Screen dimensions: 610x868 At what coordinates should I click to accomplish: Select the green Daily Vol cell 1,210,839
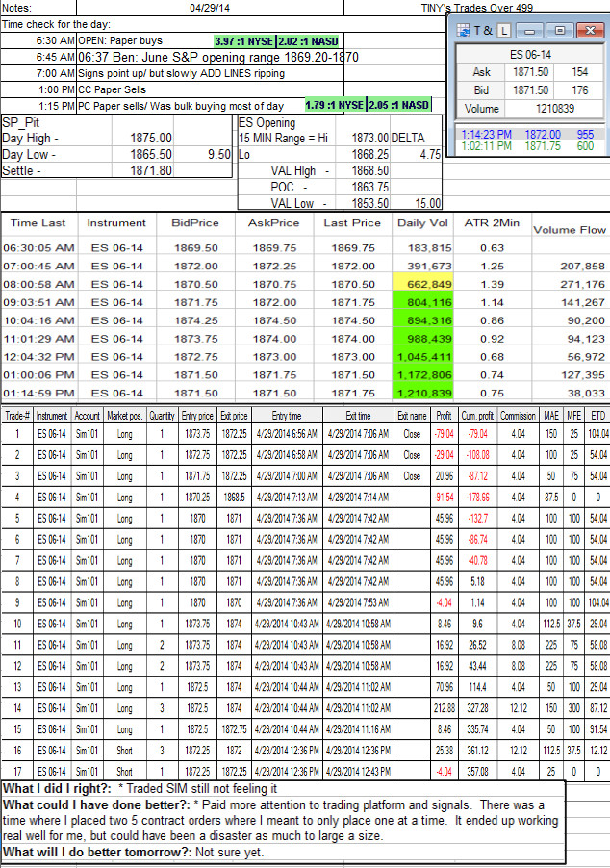pos(422,393)
